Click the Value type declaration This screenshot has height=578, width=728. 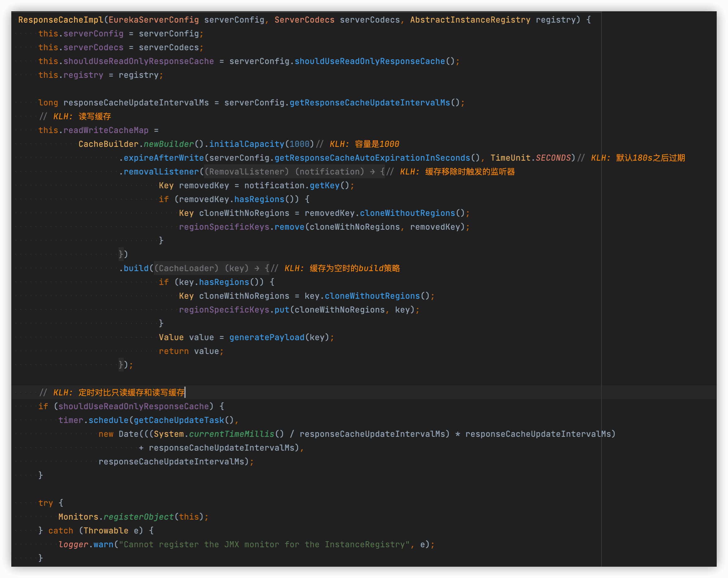tap(171, 338)
